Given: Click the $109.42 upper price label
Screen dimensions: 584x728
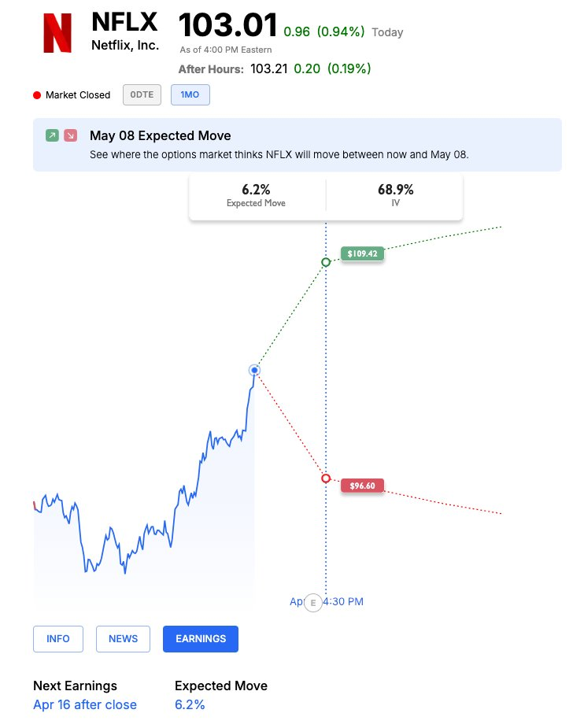Looking at the screenshot, I should [x=362, y=254].
